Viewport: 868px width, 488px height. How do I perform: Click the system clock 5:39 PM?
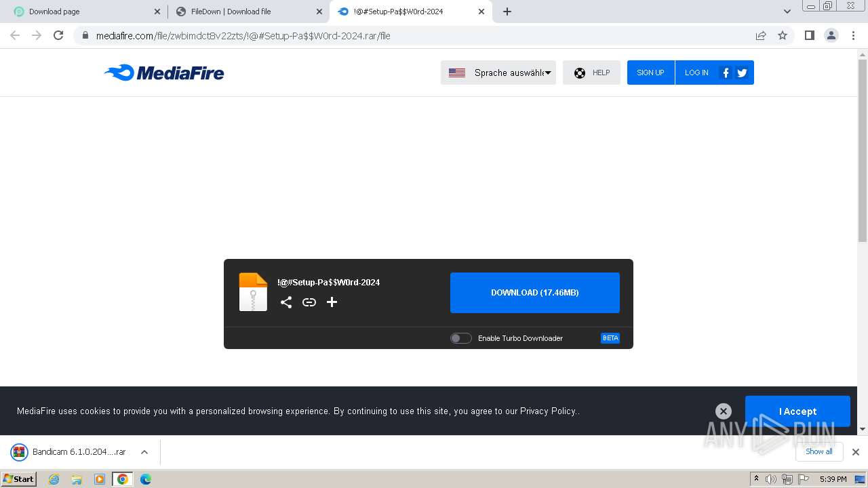[x=833, y=479]
